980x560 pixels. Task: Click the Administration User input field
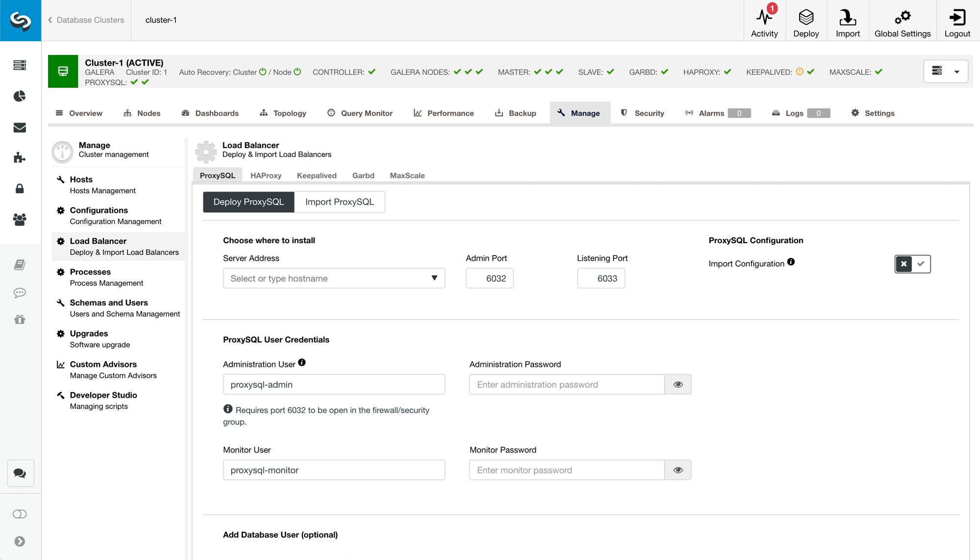click(x=335, y=384)
